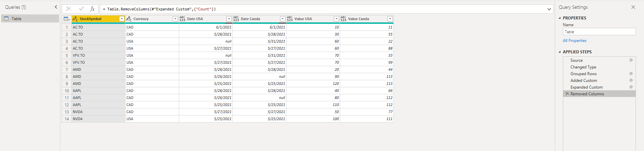This screenshot has height=151, width=644.
Task: Click Value USA cell 120 in row 9
Action: pyautogui.click(x=313, y=84)
